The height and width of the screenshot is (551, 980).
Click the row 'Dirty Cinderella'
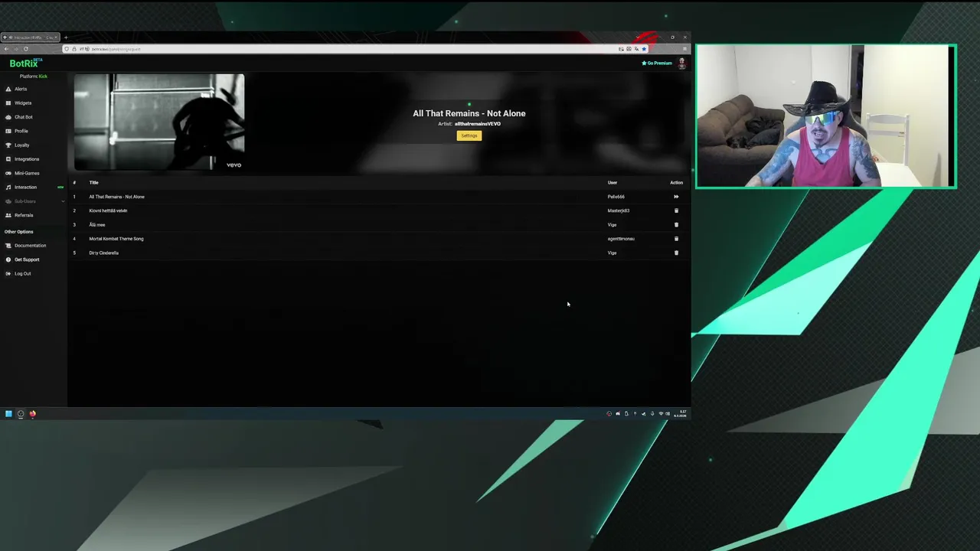click(x=379, y=253)
